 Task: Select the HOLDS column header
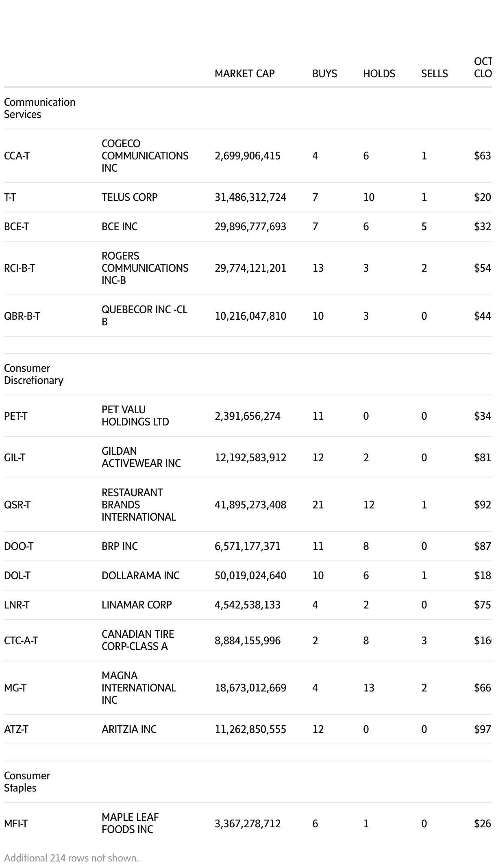point(379,74)
